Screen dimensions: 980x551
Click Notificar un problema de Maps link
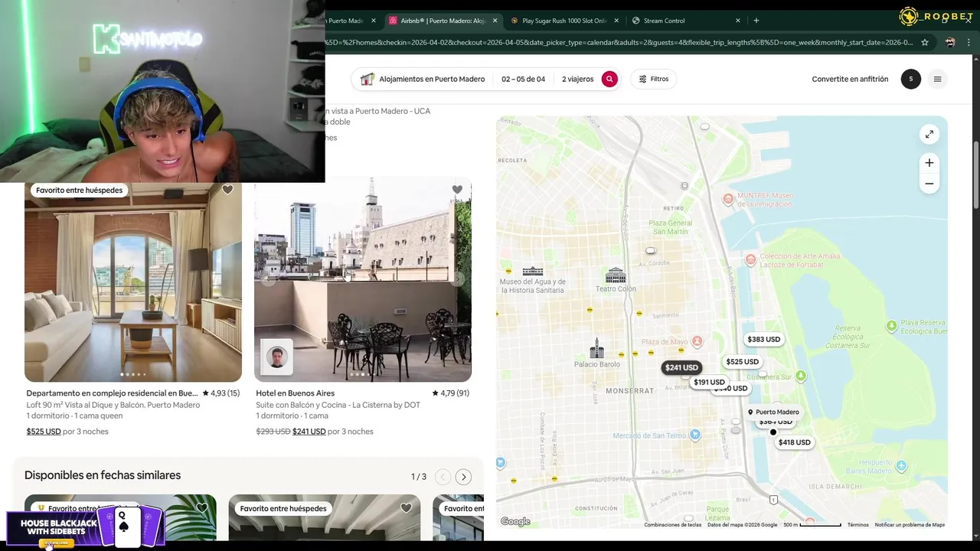(910, 525)
